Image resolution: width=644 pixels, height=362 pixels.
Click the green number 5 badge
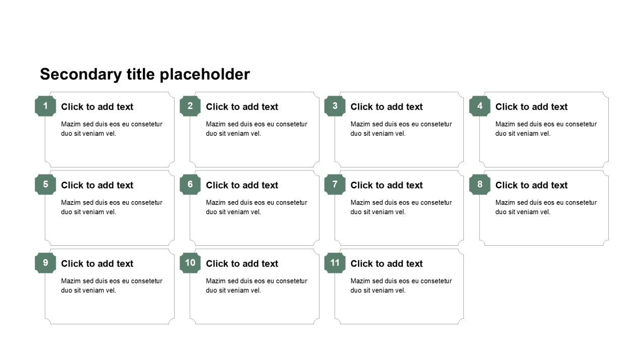click(45, 185)
